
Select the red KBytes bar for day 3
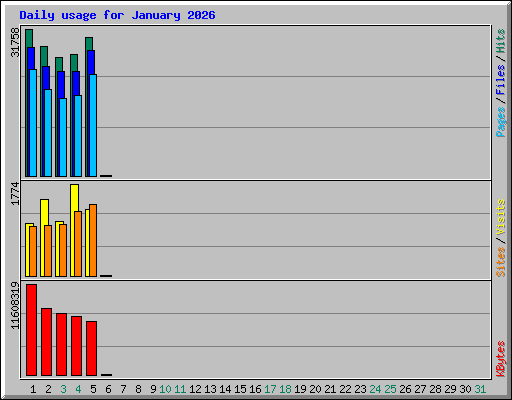click(61, 345)
